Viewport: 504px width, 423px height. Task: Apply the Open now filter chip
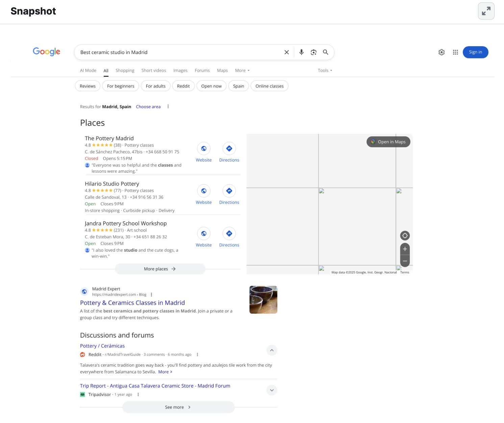tap(211, 86)
